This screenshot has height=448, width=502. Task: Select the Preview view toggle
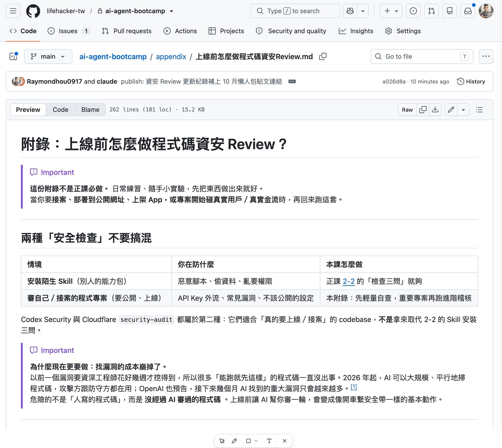[x=28, y=110]
